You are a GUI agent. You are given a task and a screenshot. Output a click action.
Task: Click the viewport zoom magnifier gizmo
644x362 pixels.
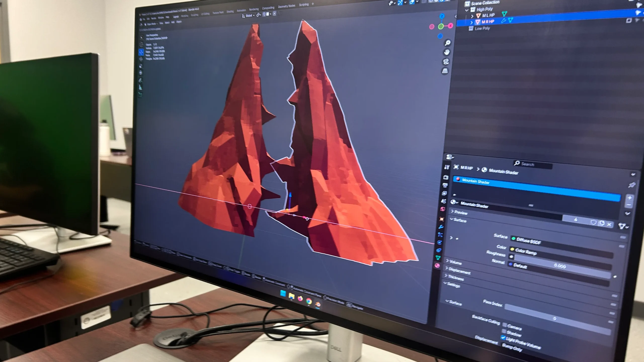point(448,43)
